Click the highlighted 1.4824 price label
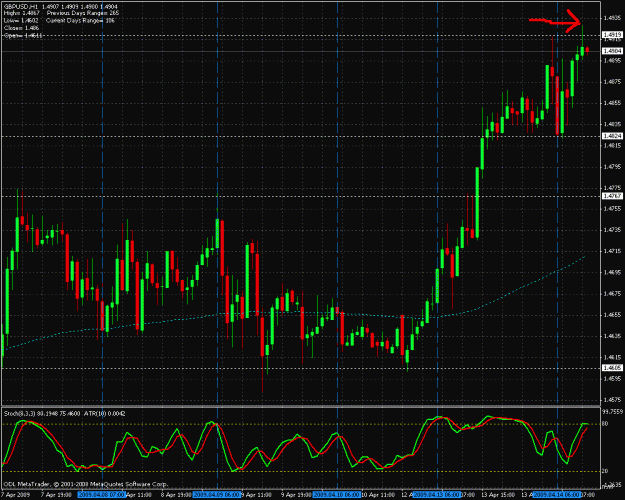Viewport: 625px width, 500px height. [x=613, y=136]
